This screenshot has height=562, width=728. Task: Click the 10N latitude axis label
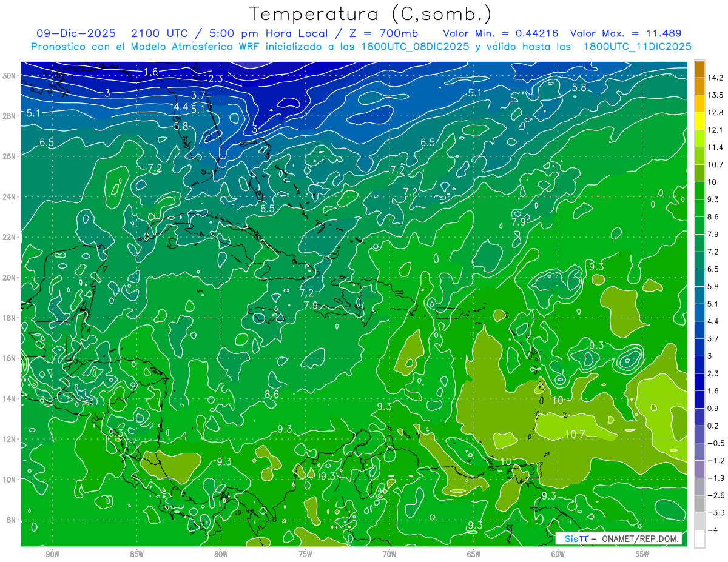click(x=10, y=479)
